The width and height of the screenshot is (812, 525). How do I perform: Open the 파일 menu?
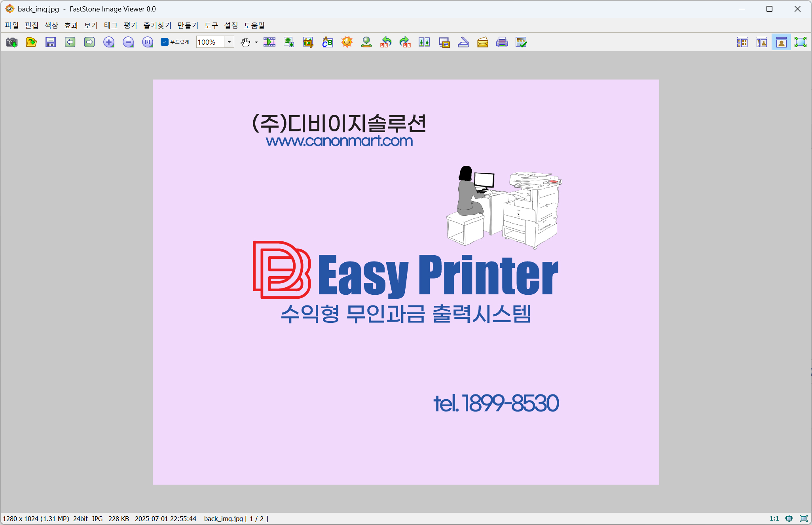(12, 26)
